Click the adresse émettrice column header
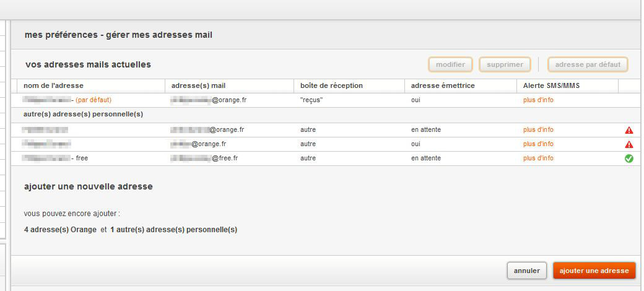Image resolution: width=644 pixels, height=291 pixels. pyautogui.click(x=443, y=85)
